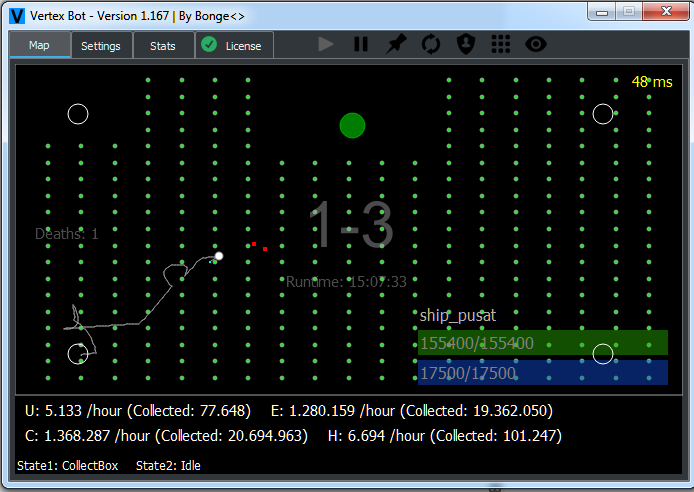
Task: Click the green 155400/155400 health bar
Action: coord(543,342)
